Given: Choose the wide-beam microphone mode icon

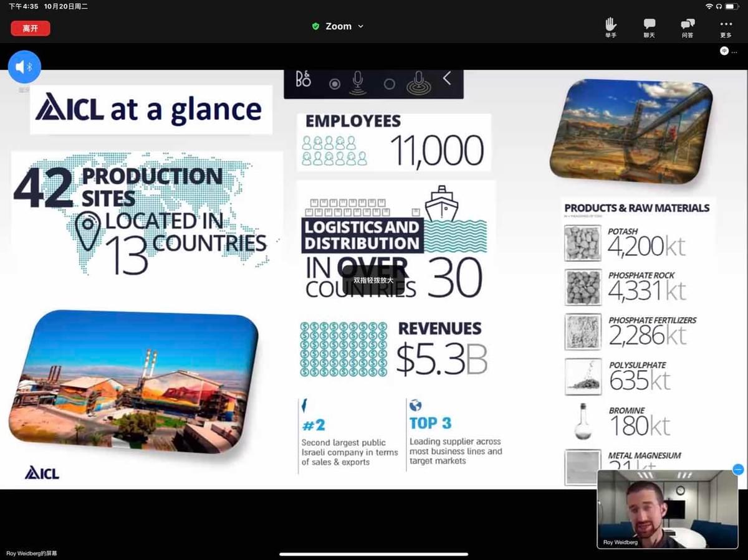Looking at the screenshot, I should [418, 83].
